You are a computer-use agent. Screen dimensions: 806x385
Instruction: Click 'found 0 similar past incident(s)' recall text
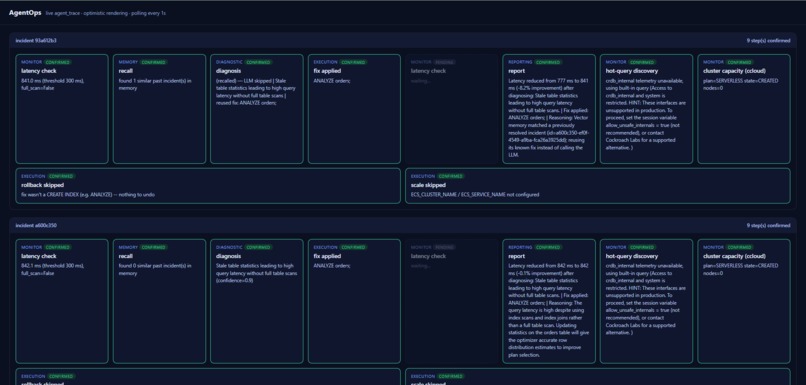point(154,269)
